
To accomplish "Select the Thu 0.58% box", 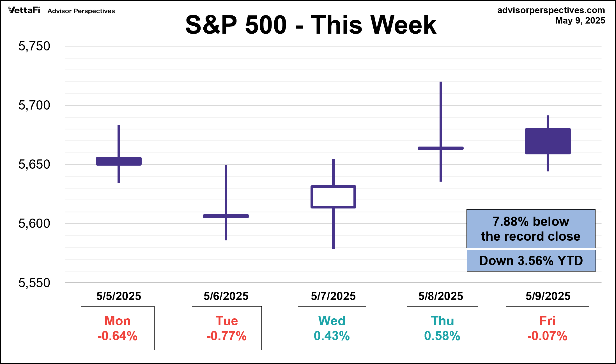I will pos(442,328).
